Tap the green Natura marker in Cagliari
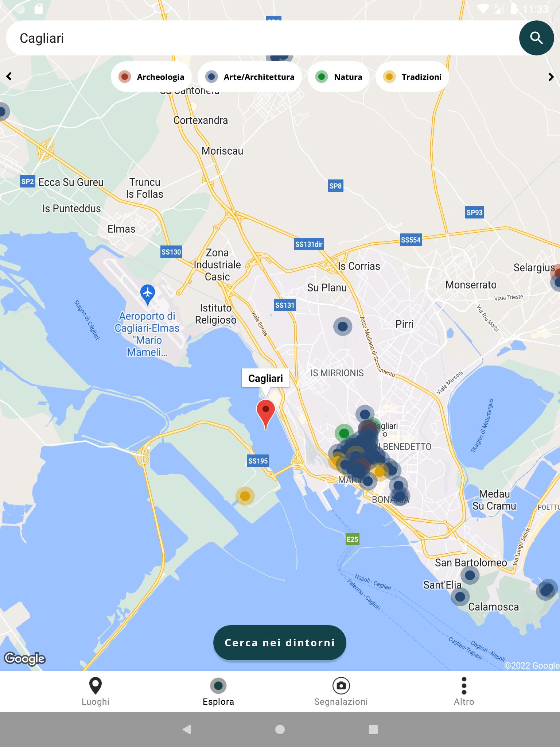Screen dimensions: 560x747 click(x=344, y=433)
